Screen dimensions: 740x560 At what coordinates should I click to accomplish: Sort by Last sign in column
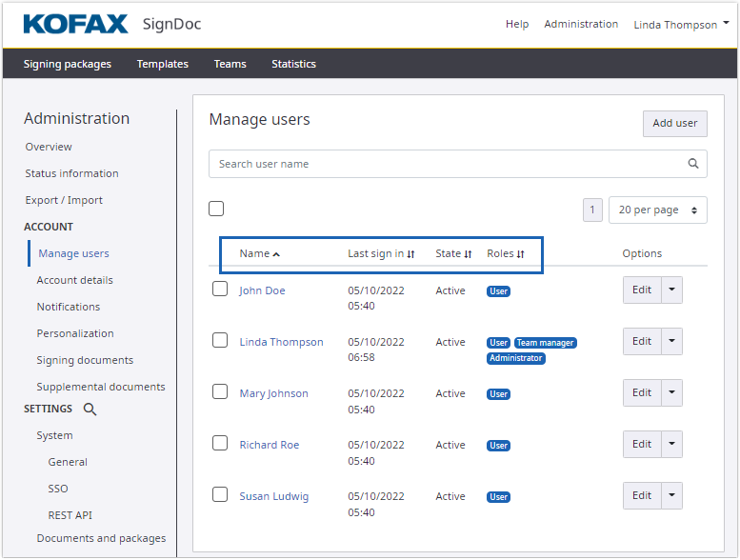click(410, 254)
